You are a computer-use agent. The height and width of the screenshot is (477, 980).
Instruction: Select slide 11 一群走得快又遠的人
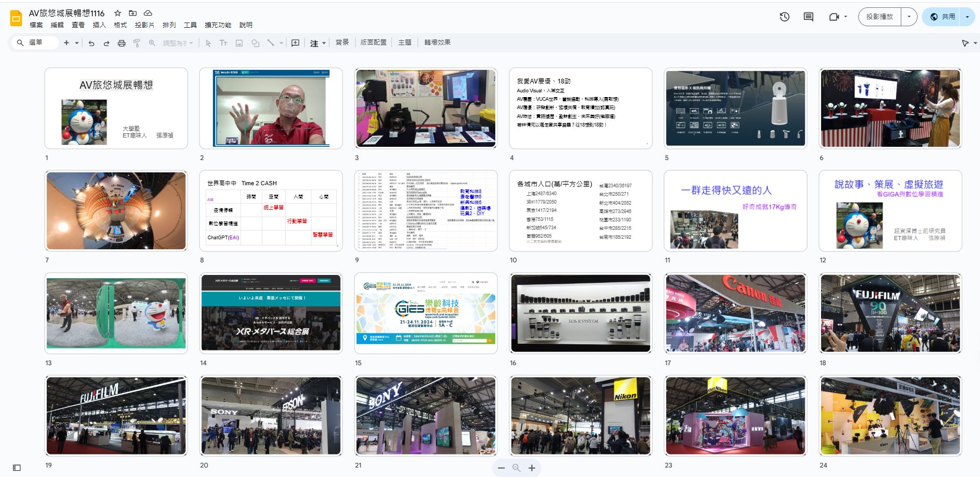point(736,211)
